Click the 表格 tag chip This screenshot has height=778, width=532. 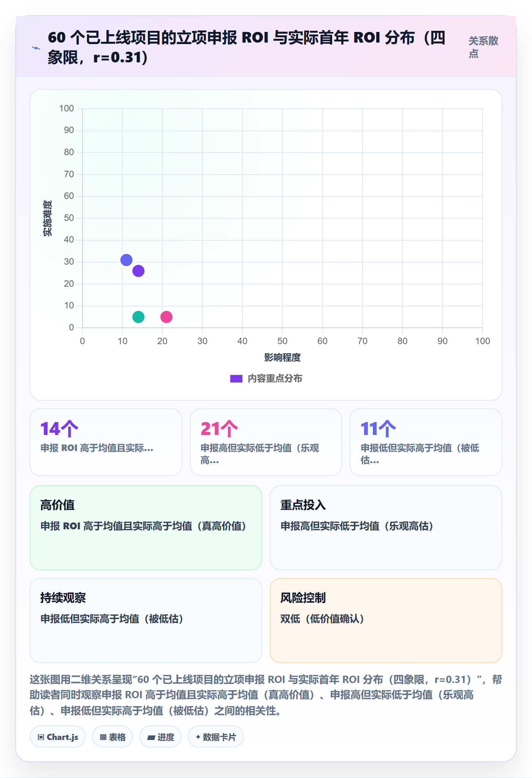tap(112, 737)
